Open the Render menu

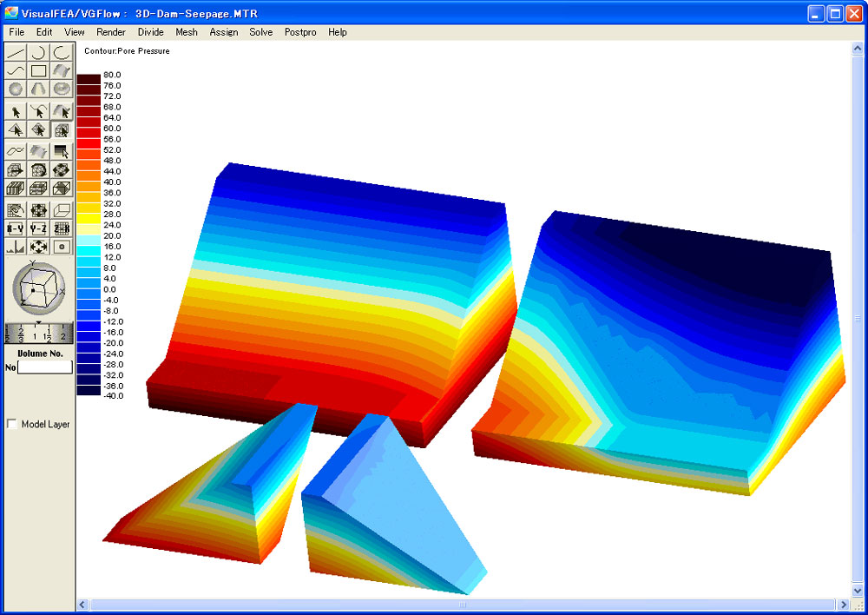[x=111, y=32]
